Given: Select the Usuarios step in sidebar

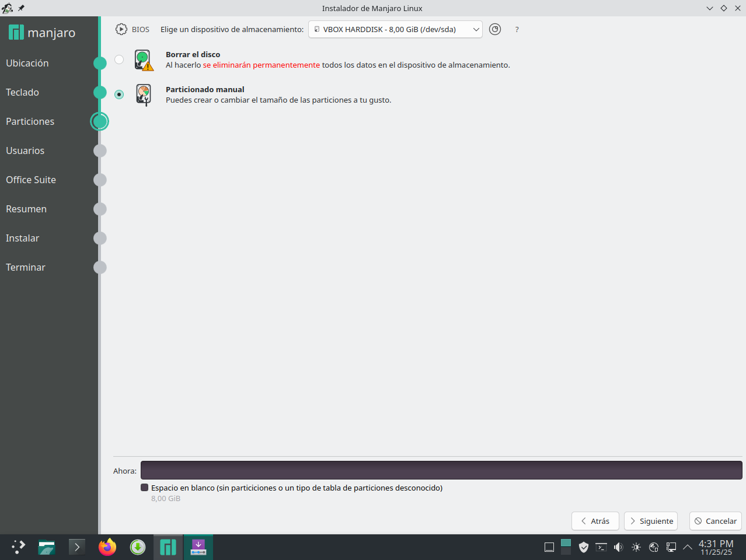Looking at the screenshot, I should pos(25,150).
